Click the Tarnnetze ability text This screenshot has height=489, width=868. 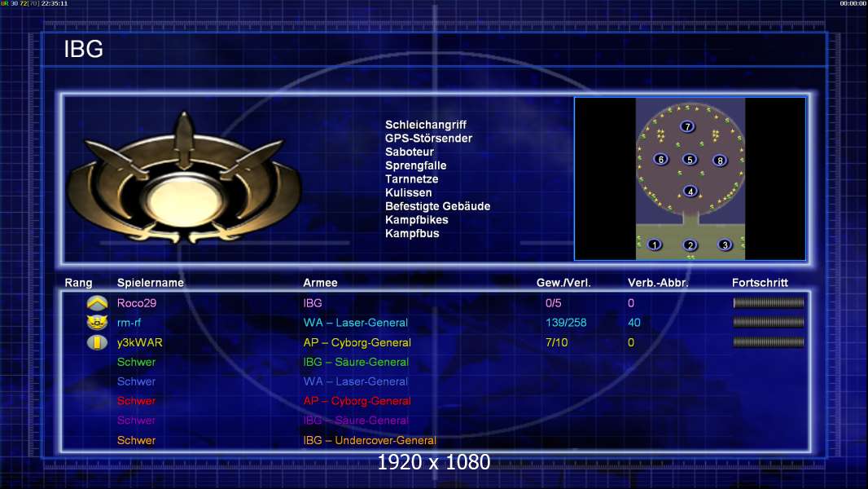pyautogui.click(x=412, y=178)
